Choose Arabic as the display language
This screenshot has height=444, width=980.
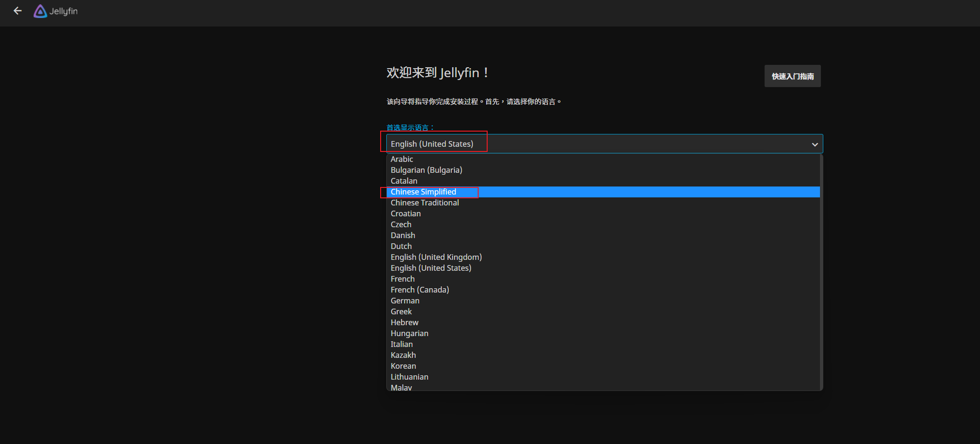(x=401, y=159)
